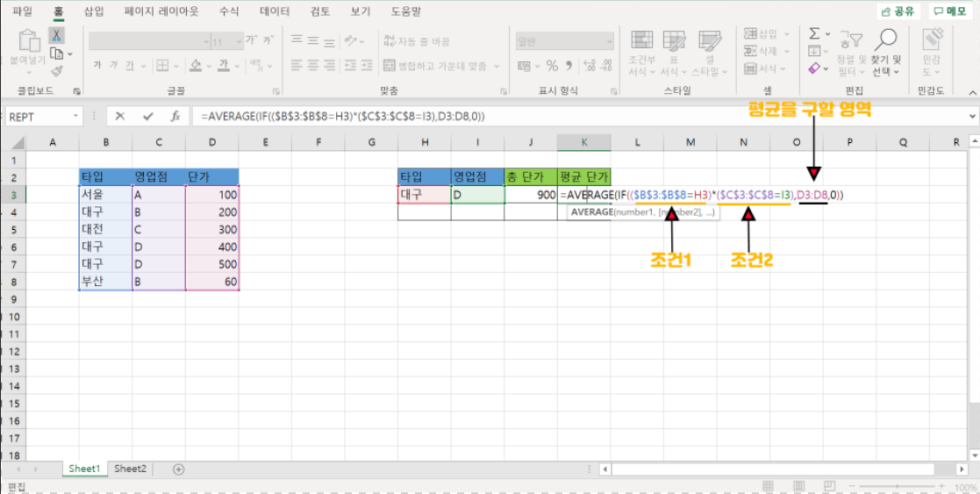Click the Share (공유) button
980x494 pixels.
coord(898,11)
